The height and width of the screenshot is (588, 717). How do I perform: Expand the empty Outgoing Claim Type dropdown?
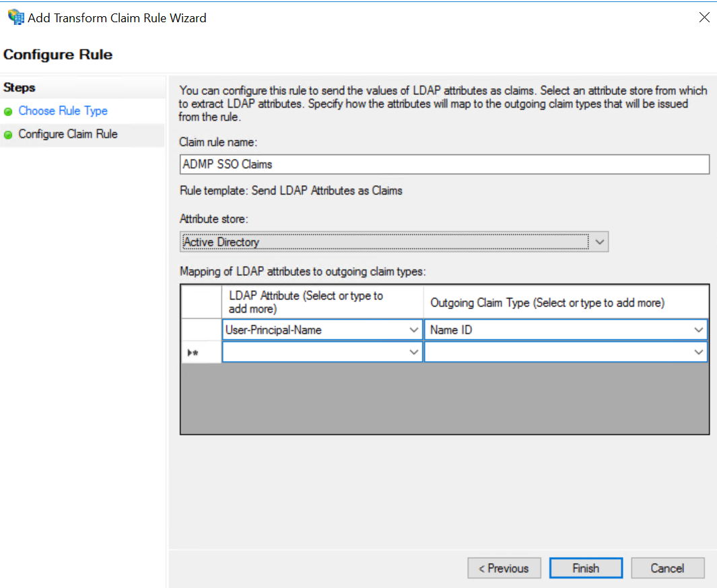tap(699, 352)
